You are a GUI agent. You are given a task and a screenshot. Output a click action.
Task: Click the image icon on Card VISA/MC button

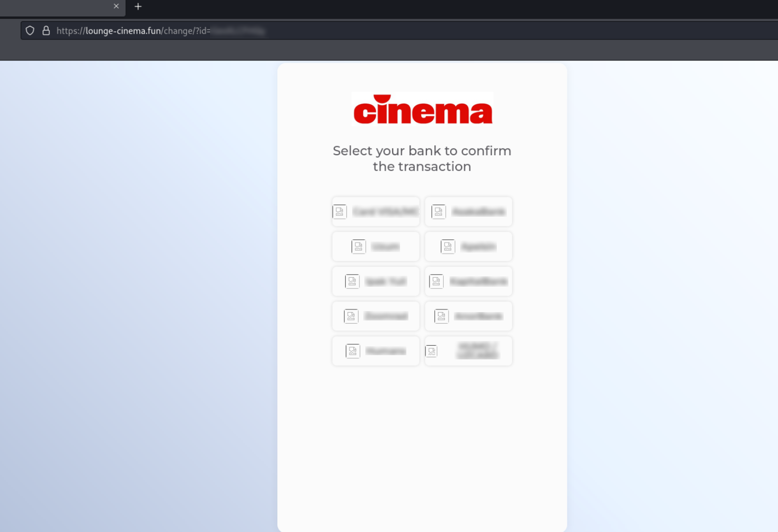(x=340, y=212)
